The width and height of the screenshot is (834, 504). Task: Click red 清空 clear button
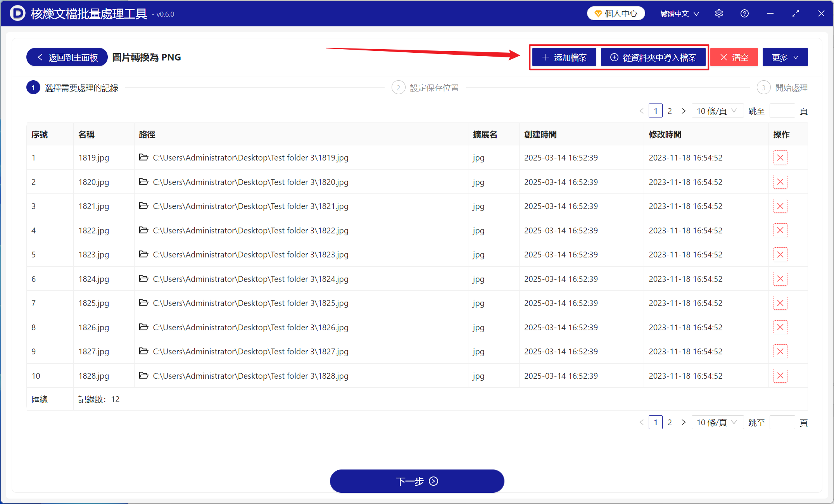[x=734, y=57]
